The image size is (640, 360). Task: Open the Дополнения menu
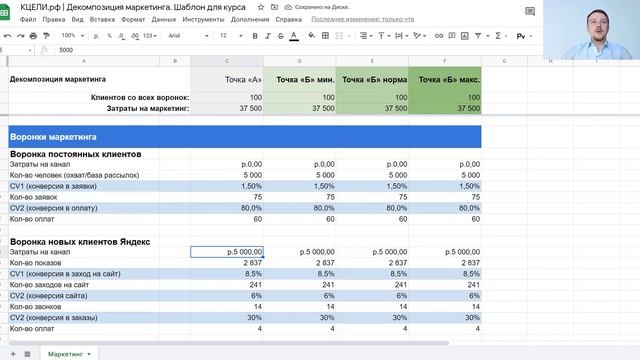click(250, 19)
